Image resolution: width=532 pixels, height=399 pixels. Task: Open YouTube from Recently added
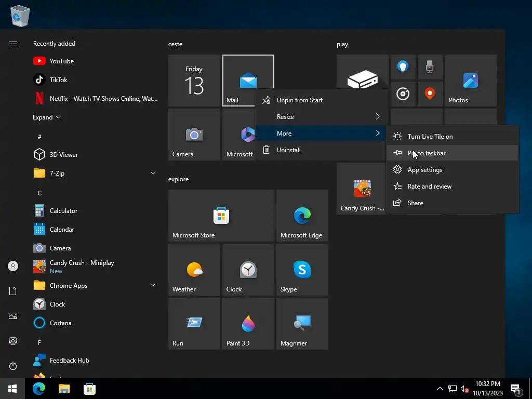coord(95,61)
